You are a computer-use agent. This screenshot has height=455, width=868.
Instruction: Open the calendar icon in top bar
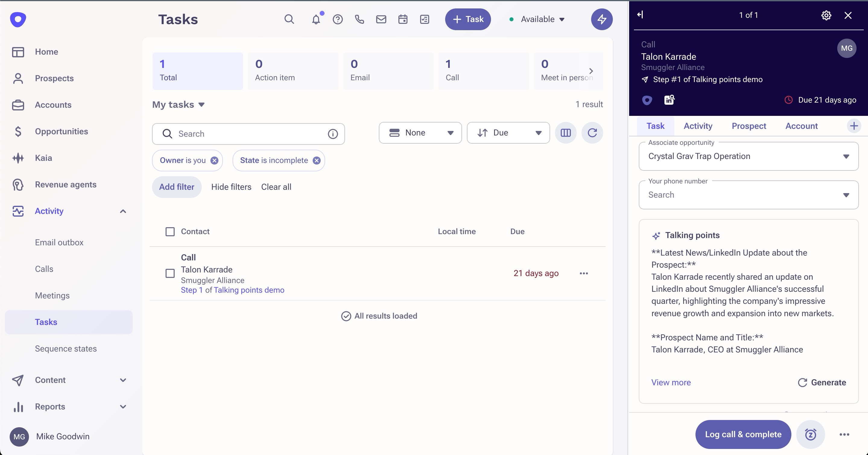tap(403, 19)
